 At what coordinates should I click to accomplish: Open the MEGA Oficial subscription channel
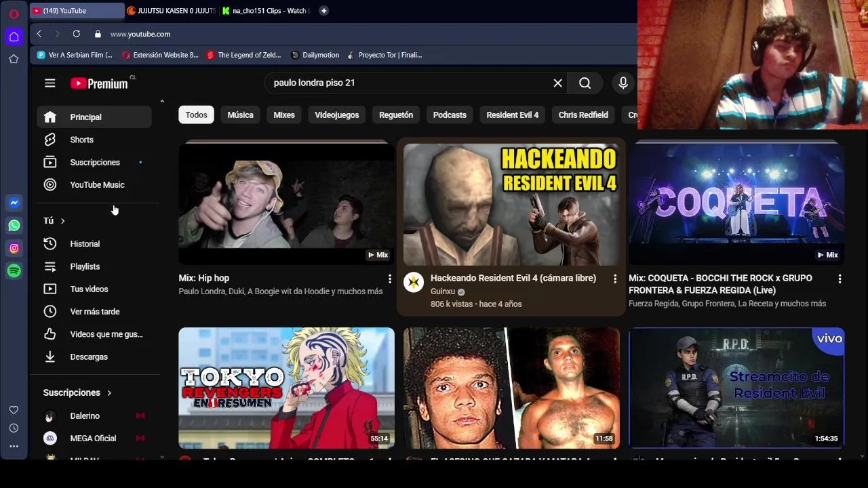pos(94,439)
